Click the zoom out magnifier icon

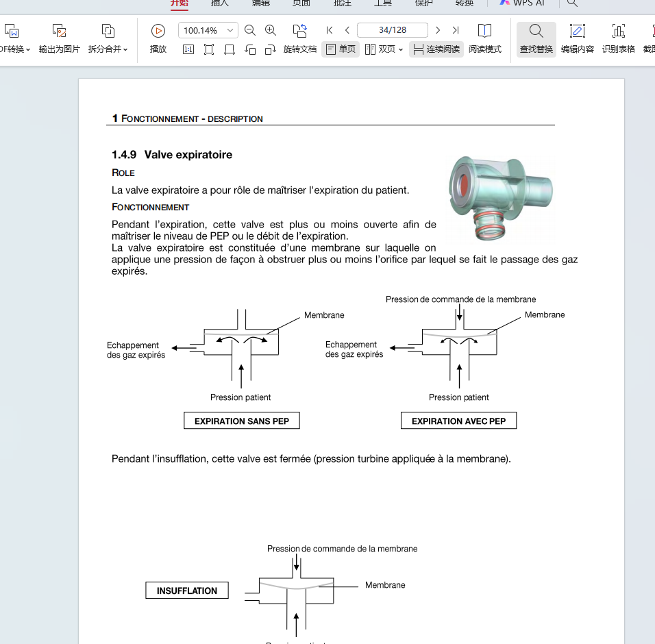(x=250, y=30)
